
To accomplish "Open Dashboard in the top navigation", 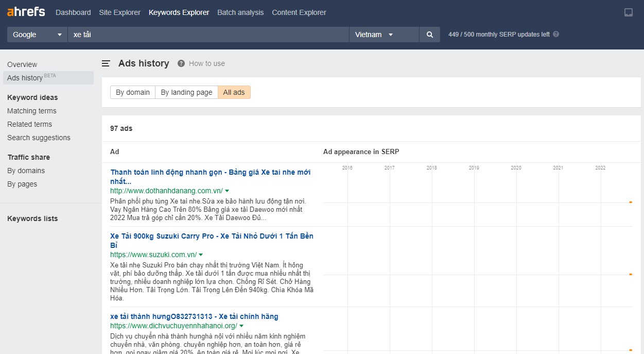I will [73, 12].
